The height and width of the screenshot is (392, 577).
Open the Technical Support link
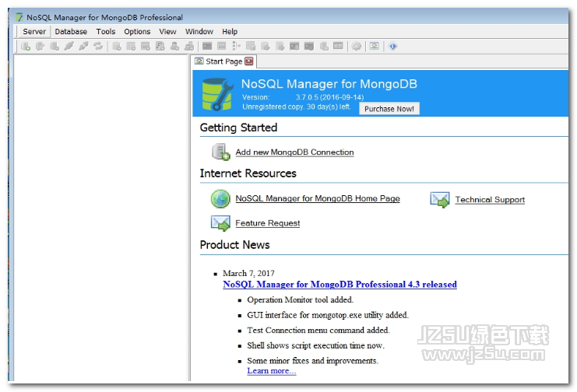[490, 200]
